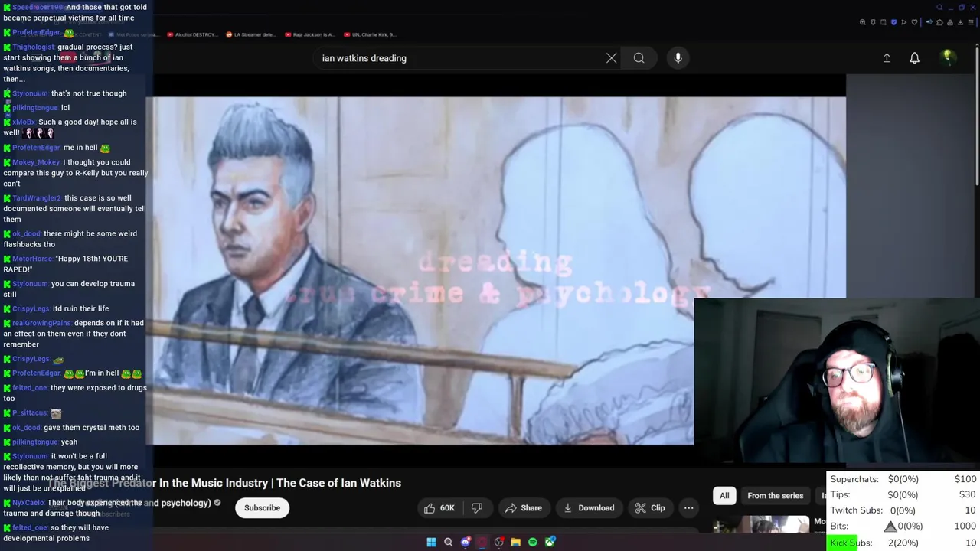Open Discord from the taskbar
This screenshot has width=980, height=551.
tap(465, 542)
